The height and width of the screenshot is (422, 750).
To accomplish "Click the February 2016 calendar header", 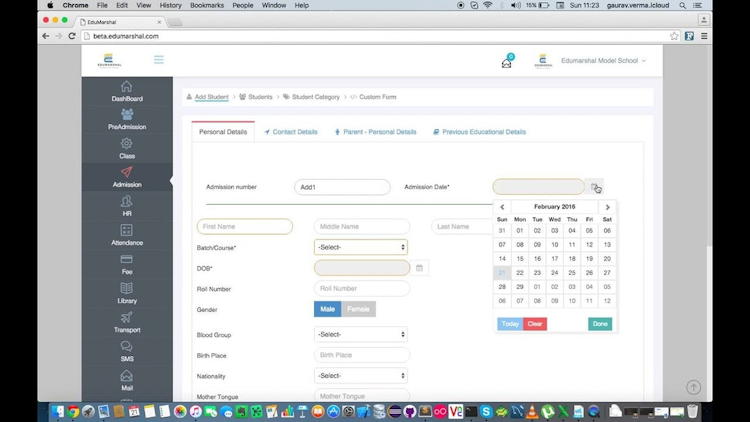I will (x=554, y=207).
